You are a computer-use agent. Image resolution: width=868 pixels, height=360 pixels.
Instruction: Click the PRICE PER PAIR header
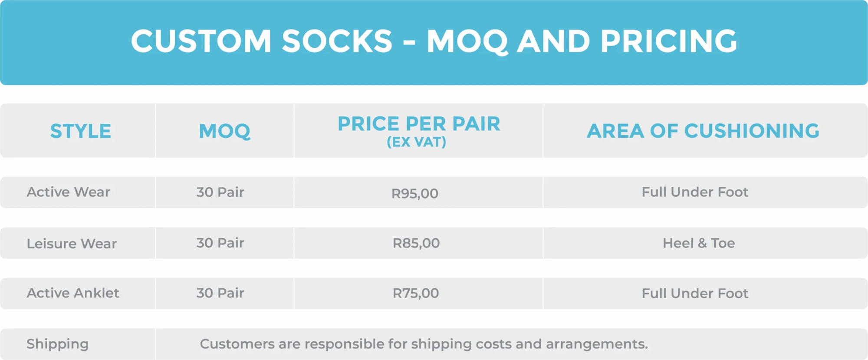click(x=419, y=124)
